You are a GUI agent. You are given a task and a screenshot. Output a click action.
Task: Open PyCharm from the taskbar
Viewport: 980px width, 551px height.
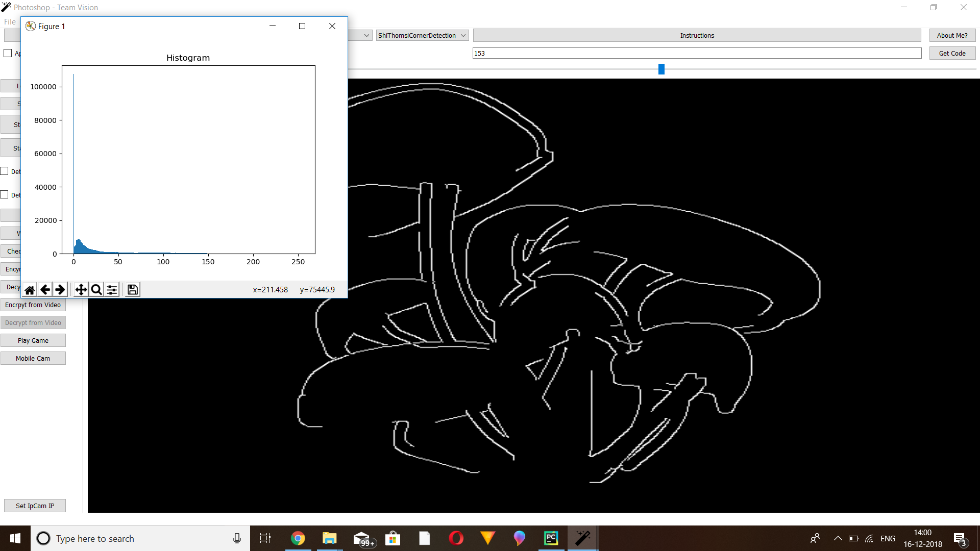551,538
